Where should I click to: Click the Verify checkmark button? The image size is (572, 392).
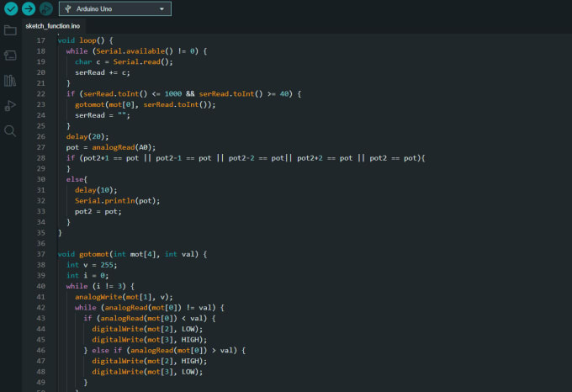click(x=11, y=8)
